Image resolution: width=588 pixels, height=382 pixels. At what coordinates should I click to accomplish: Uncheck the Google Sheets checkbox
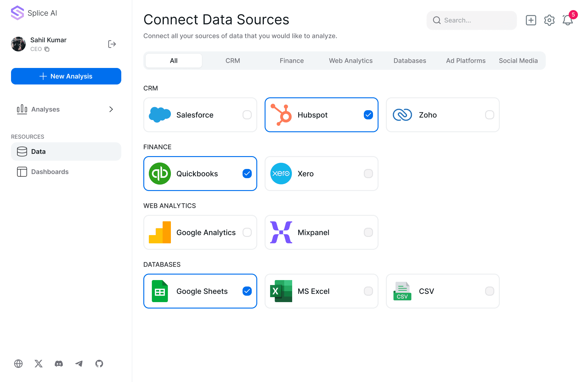click(247, 291)
